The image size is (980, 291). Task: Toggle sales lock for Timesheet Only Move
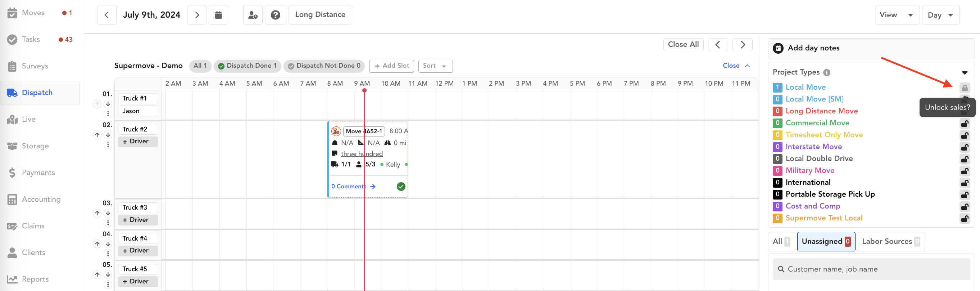tap(965, 135)
